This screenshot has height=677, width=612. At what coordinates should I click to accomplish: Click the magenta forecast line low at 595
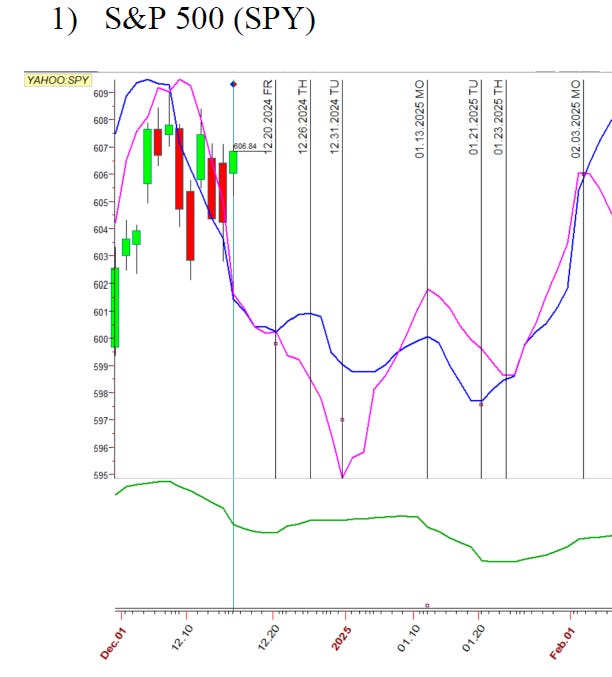pyautogui.click(x=342, y=477)
